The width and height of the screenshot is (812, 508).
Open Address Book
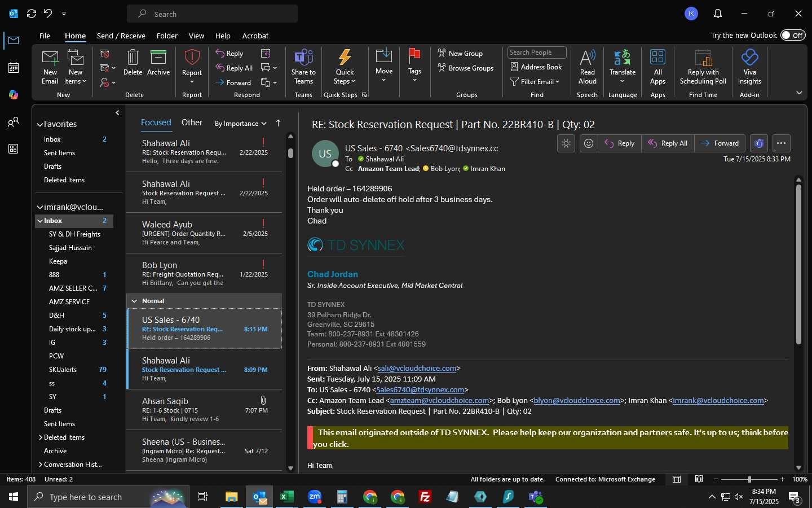coord(536,67)
